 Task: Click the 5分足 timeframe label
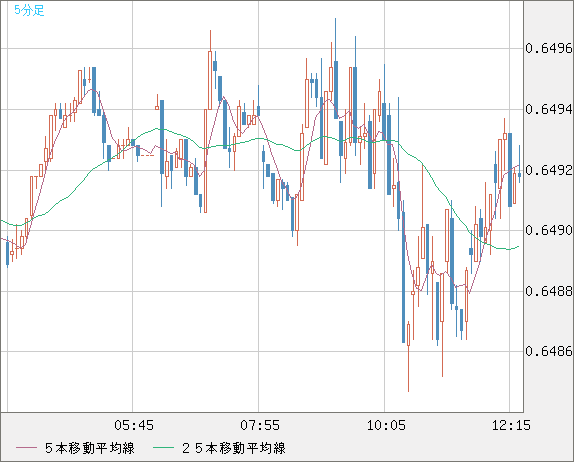[29, 10]
